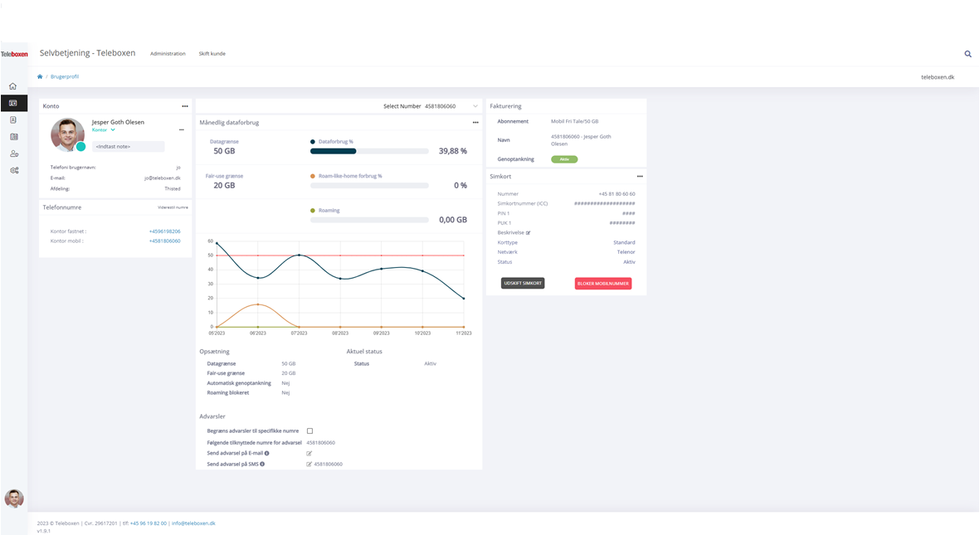The image size is (980, 535).
Task: Check Begræns advarsler til specifikke numre
Action: pos(310,431)
